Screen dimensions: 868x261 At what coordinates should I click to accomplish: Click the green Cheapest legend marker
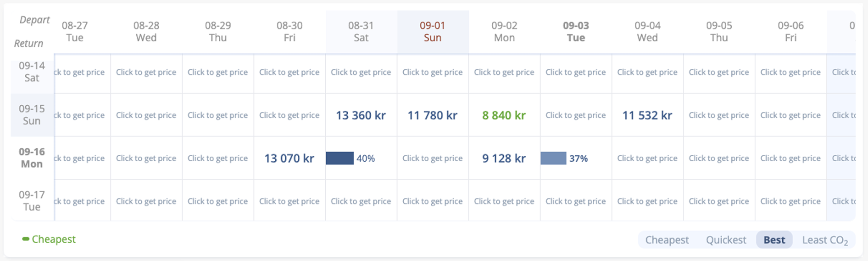(x=26, y=239)
